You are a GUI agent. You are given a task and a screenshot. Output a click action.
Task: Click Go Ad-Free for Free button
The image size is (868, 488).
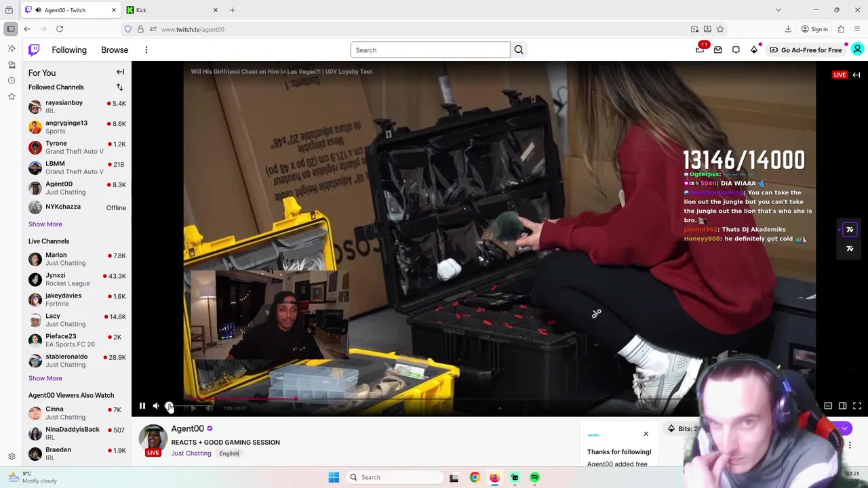(806, 49)
